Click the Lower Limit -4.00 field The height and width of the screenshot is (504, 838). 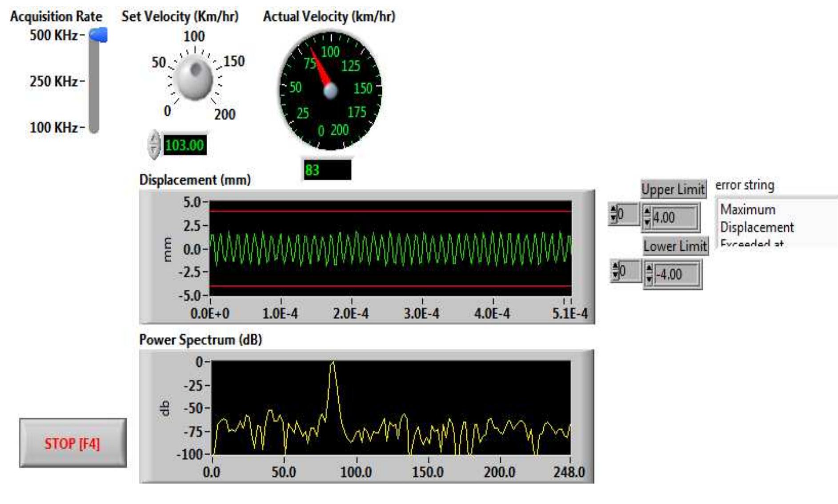click(677, 274)
